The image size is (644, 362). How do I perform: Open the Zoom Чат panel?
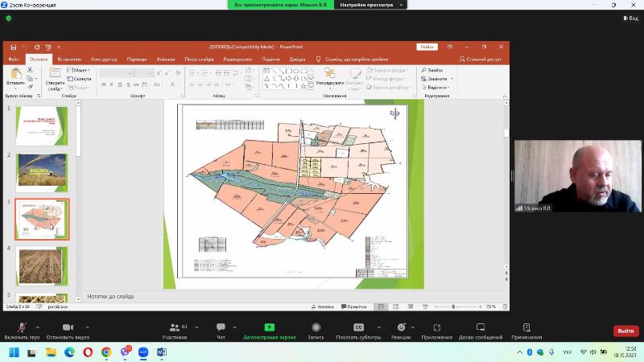[x=221, y=328]
